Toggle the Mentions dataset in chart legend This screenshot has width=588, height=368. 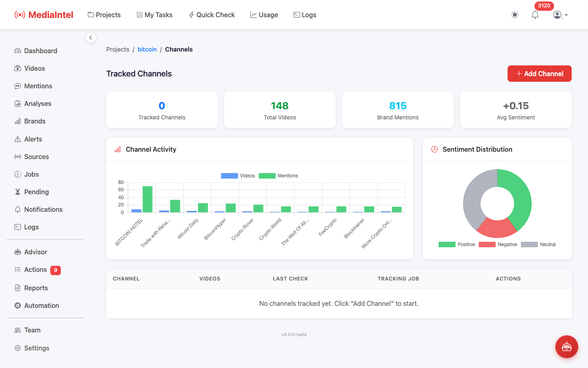(x=267, y=176)
